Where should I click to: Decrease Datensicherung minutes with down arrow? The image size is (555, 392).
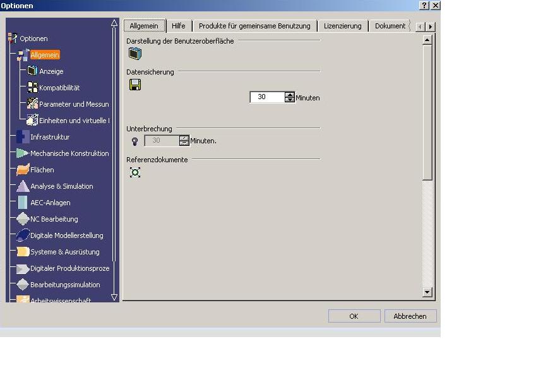[x=290, y=100]
